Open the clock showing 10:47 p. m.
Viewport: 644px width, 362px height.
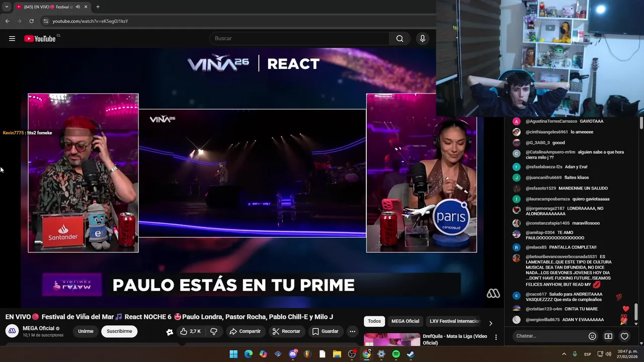[x=626, y=354]
